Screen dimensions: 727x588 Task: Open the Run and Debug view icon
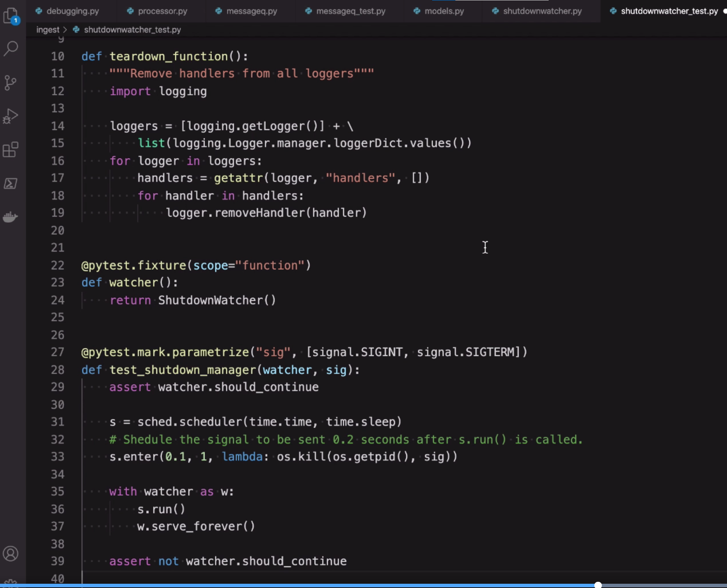[11, 116]
